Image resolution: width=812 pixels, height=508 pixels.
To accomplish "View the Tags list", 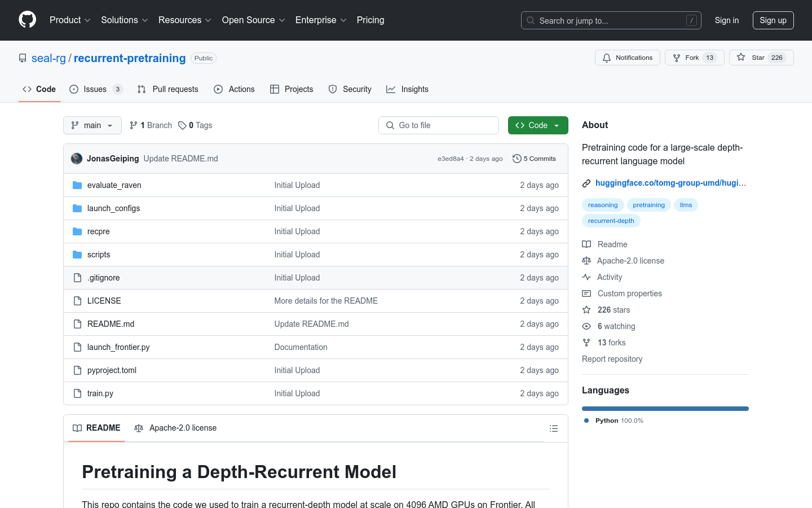I will click(x=195, y=125).
